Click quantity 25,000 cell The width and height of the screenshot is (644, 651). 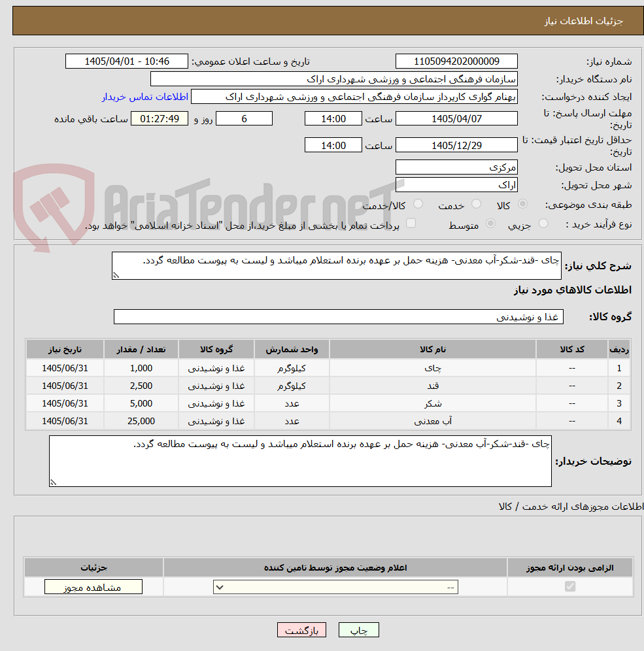pyautogui.click(x=141, y=421)
